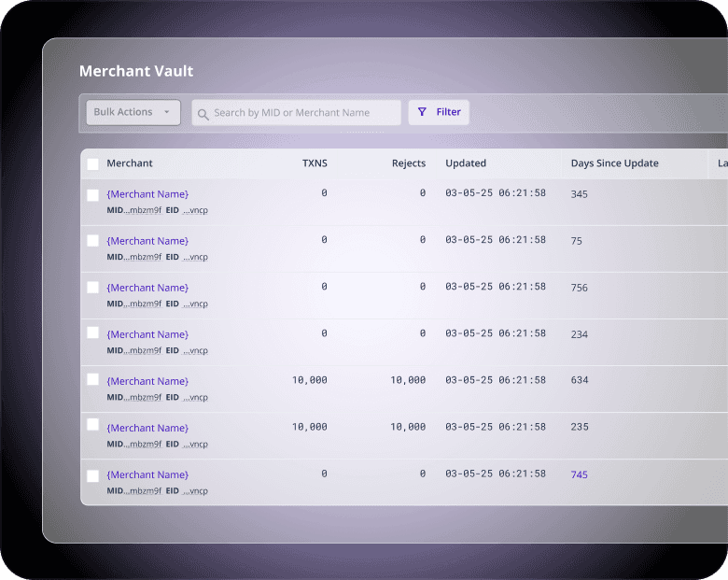
Task: Click the 235 days since update value
Action: coord(580,427)
